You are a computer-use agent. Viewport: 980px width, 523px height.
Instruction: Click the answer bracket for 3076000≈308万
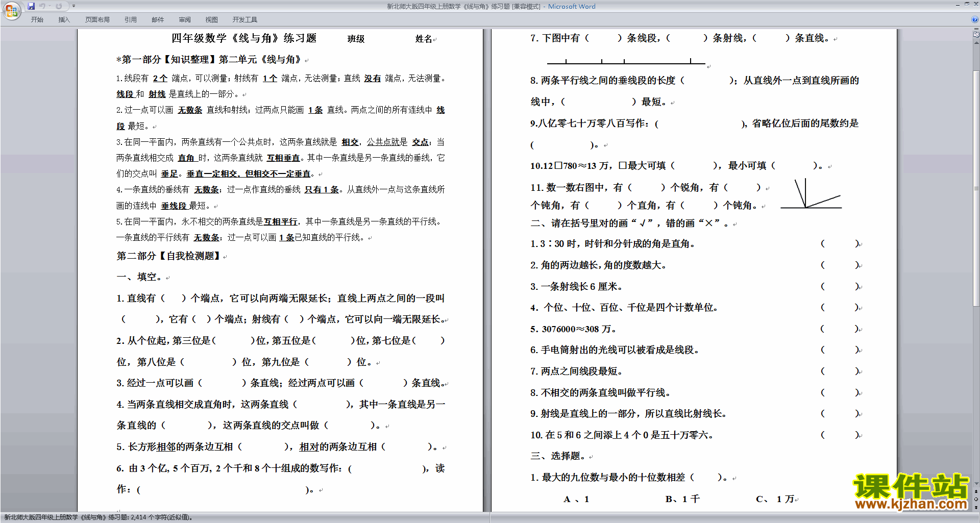840,329
